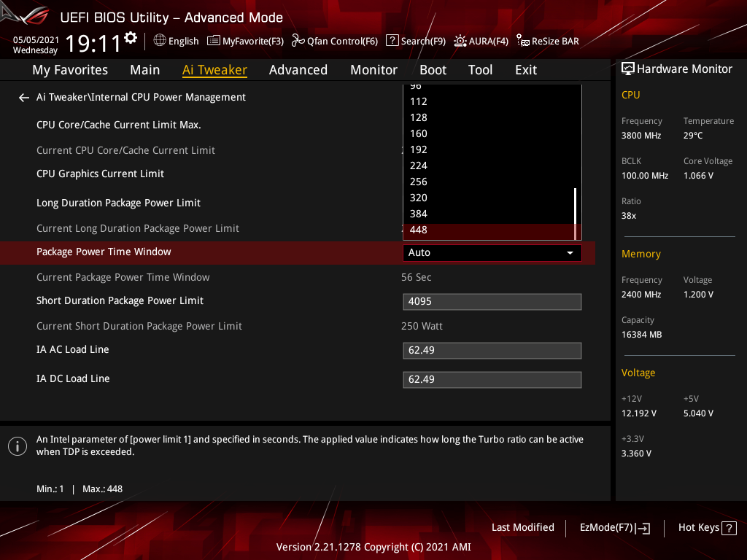The height and width of the screenshot is (560, 747).
Task: Choose 320 from the dropdown list
Action: pos(489,198)
